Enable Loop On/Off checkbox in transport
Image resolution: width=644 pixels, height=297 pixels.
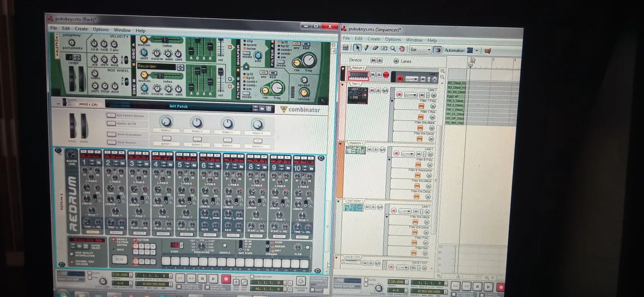pos(253,276)
